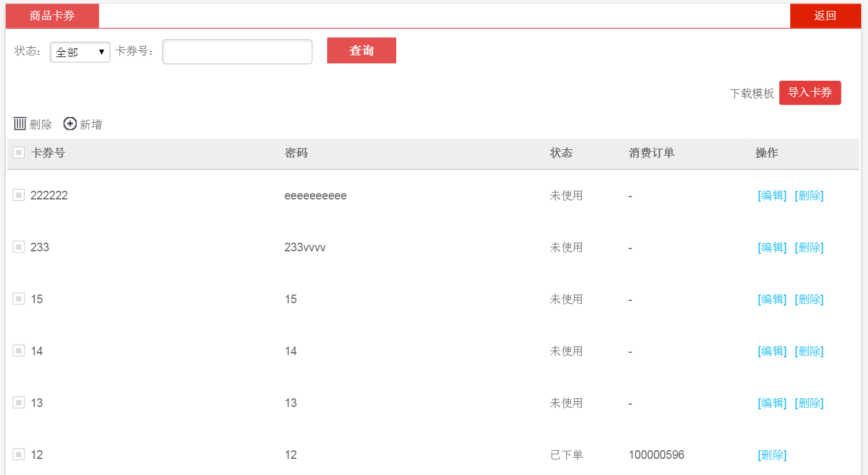868x475 pixels.
Task: Open the 状态 dropdown showing 全部
Action: coord(80,52)
